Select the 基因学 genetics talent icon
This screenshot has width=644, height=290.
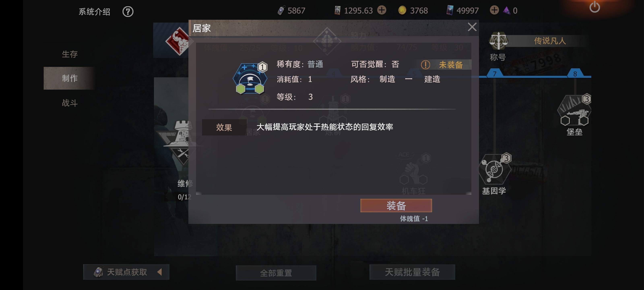494,169
